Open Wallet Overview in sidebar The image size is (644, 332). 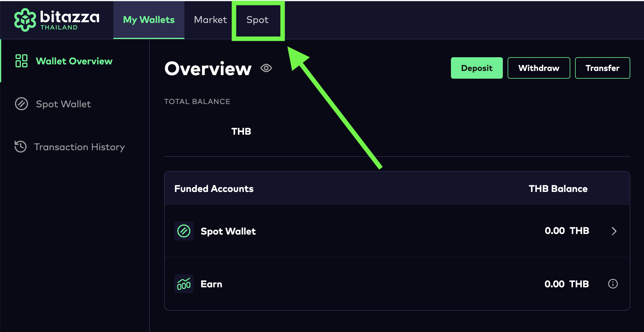[74, 61]
